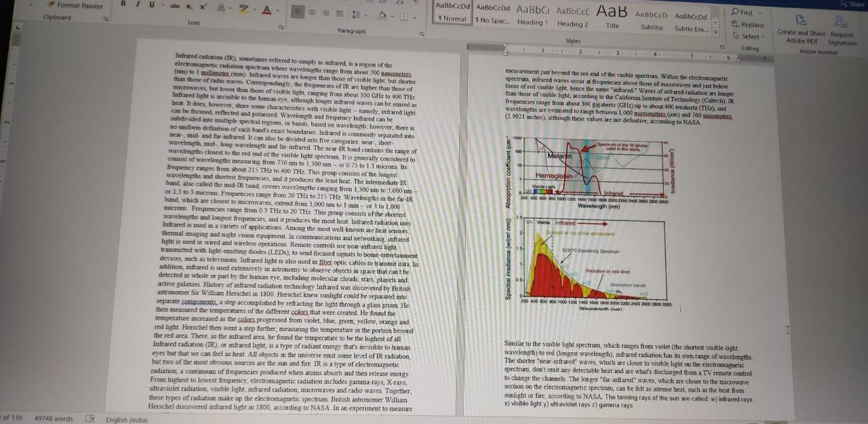Open the Text Highlight Color dropdown arrow
Viewport: 868px width, 424px height.
(254, 11)
